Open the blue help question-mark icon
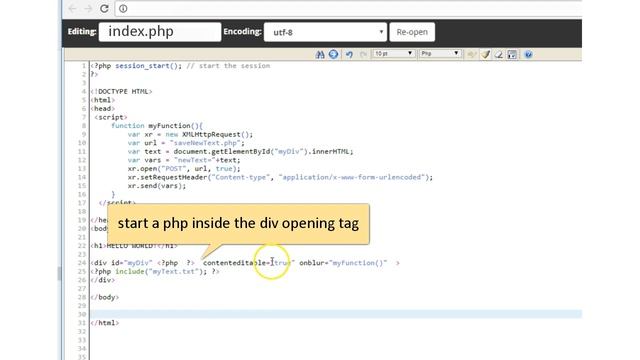 click(528, 54)
